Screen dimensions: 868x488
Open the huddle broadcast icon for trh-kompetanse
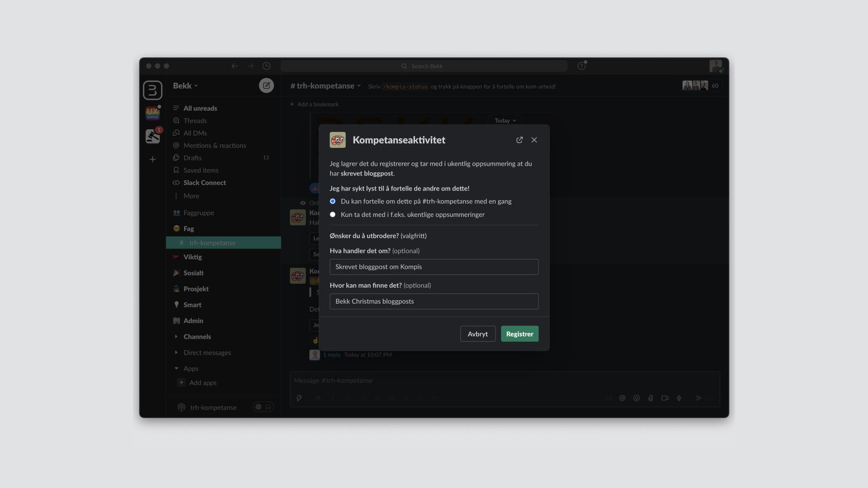(x=181, y=407)
